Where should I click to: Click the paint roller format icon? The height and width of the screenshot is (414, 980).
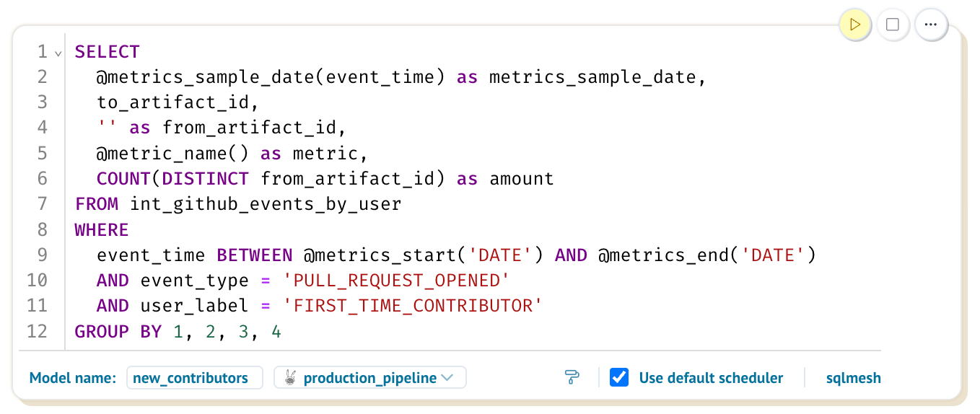point(572,377)
